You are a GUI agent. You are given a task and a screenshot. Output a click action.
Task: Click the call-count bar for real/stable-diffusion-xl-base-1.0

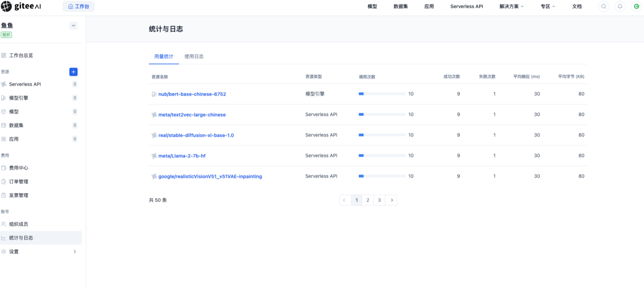(382, 135)
